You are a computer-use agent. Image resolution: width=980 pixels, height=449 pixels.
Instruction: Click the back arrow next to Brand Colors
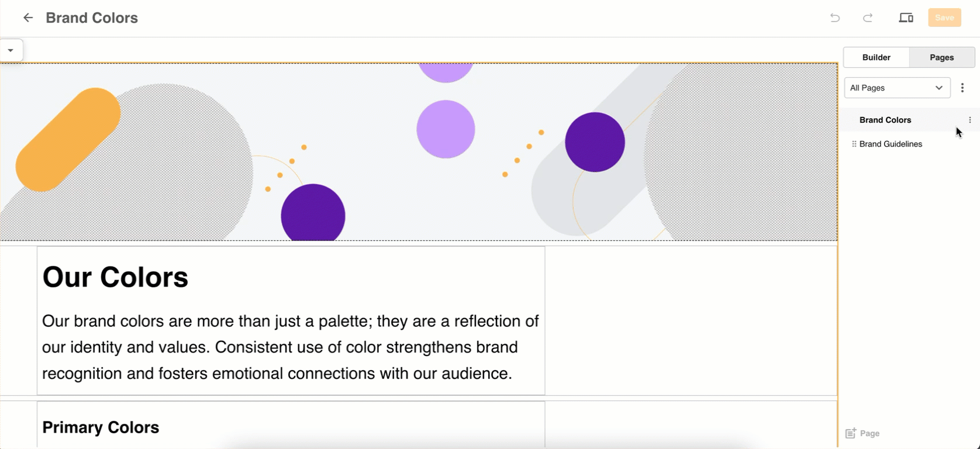(28, 18)
